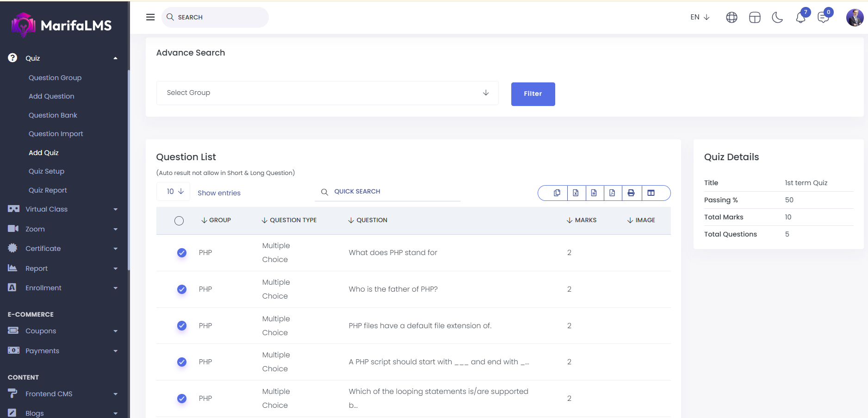Open the Select Group dropdown

click(327, 93)
